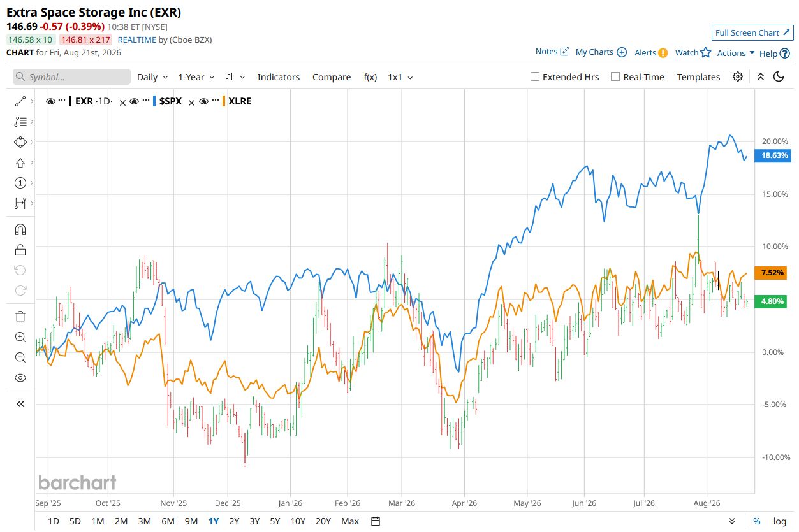The height and width of the screenshot is (532, 799).
Task: Select the numbered annotation tool
Action: click(20, 183)
